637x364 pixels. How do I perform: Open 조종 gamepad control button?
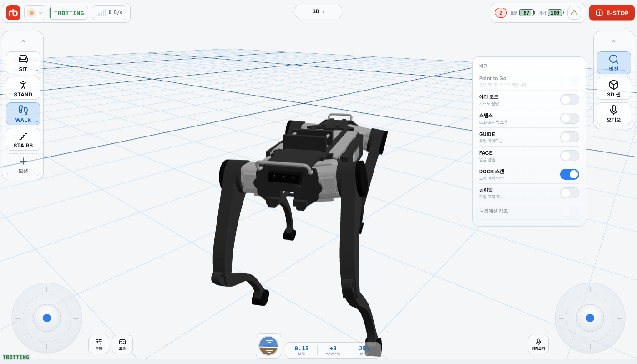(x=122, y=344)
